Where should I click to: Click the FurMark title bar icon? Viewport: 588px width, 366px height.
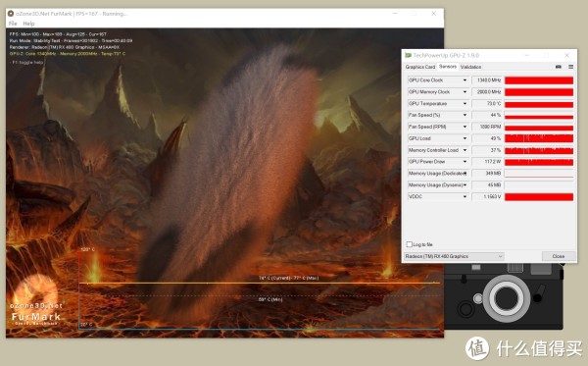(x=11, y=14)
